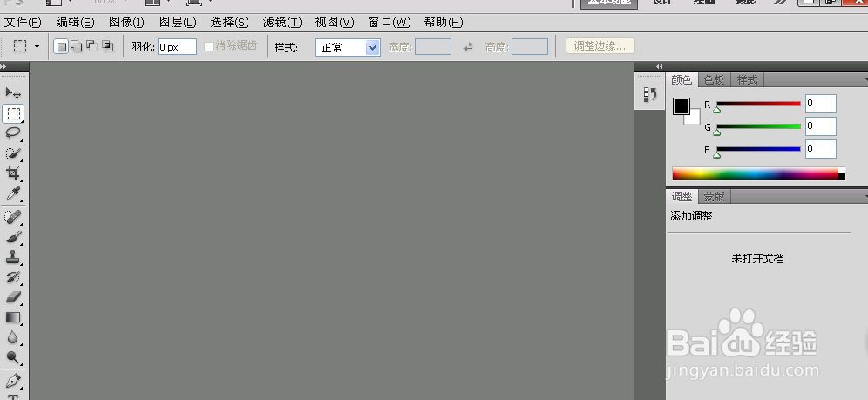Screen dimensions: 868x400
Task: Switch to the 样式 panel tab
Action: click(747, 79)
